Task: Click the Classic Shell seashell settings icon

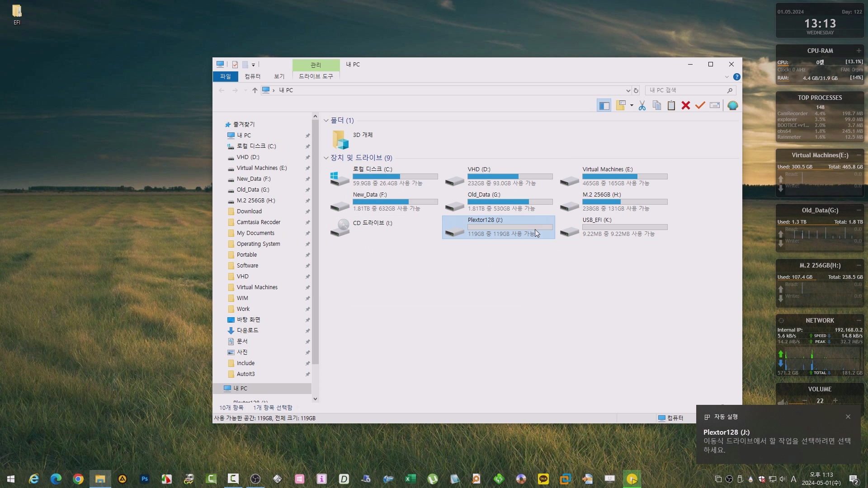Action: (733, 106)
